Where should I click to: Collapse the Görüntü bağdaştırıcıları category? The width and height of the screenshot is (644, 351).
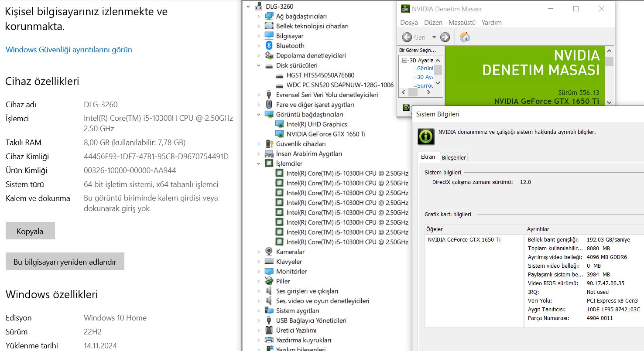pyautogui.click(x=258, y=114)
